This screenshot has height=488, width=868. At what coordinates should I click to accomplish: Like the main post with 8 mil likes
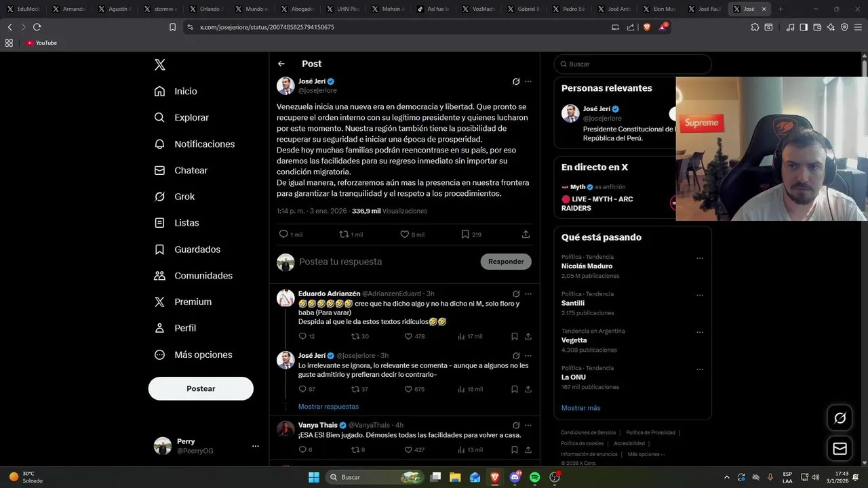(404, 234)
